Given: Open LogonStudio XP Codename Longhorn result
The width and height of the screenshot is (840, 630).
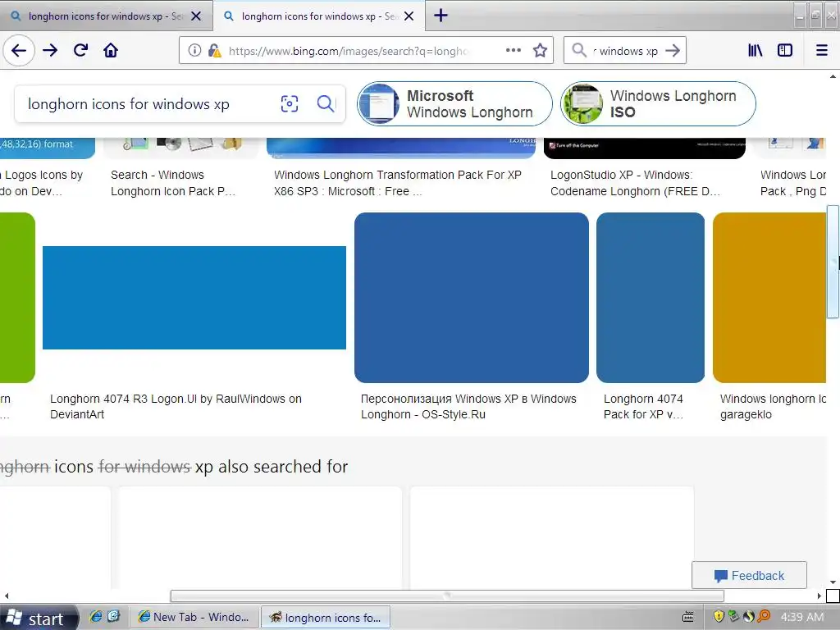Looking at the screenshot, I should point(636,183).
